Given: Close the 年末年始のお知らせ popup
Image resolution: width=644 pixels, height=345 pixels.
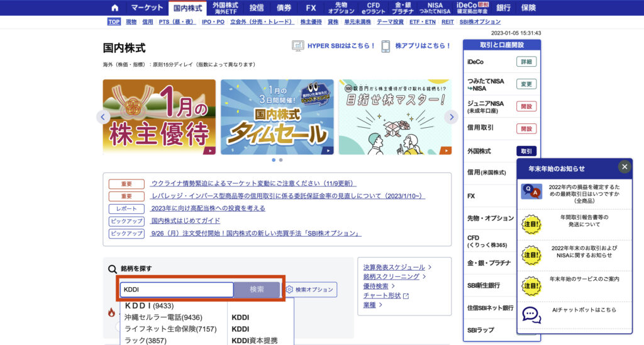Looking at the screenshot, I should point(625,167).
